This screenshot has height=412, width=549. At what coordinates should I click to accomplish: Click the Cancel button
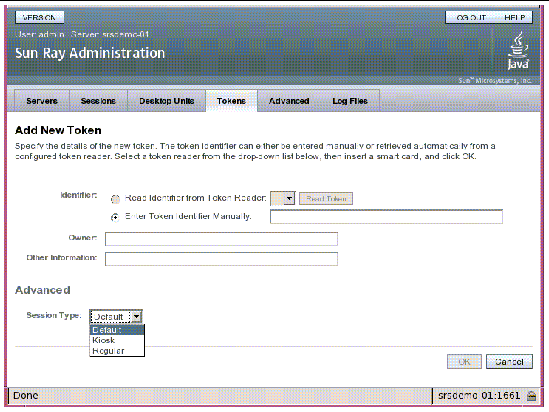point(509,362)
